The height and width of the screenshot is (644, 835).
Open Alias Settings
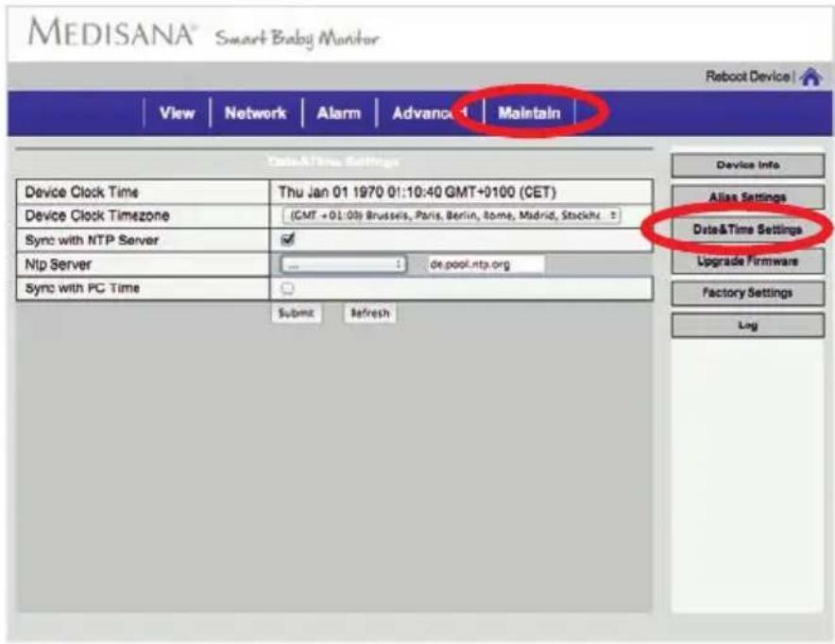tap(748, 197)
